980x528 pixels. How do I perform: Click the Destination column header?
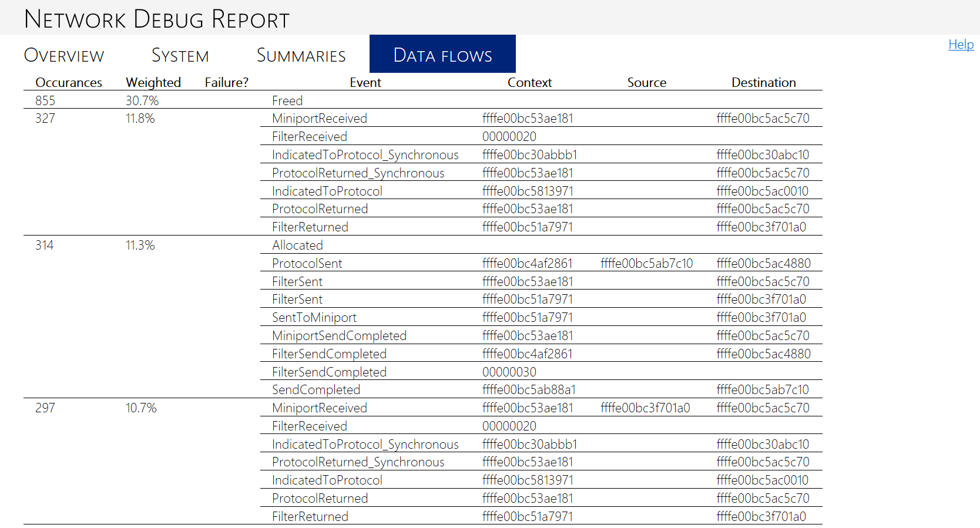tap(764, 82)
